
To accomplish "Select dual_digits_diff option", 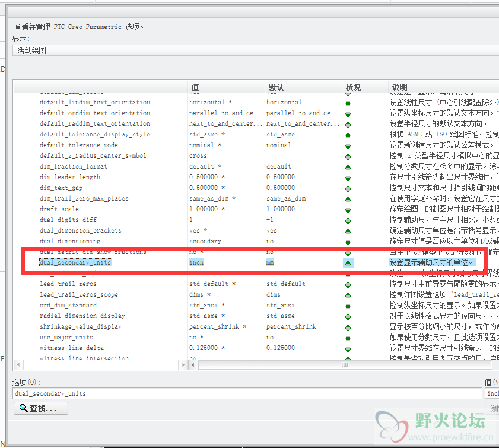I will pyautogui.click(x=68, y=220).
